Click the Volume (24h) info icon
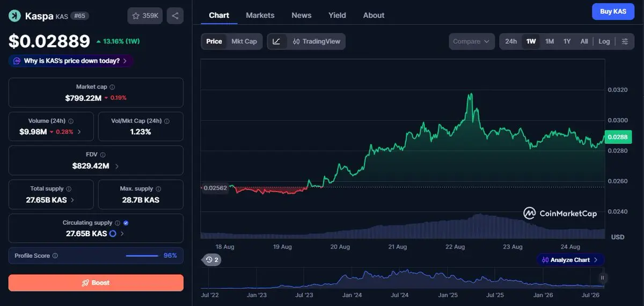Screen dimensions: 644x306 click(71, 121)
